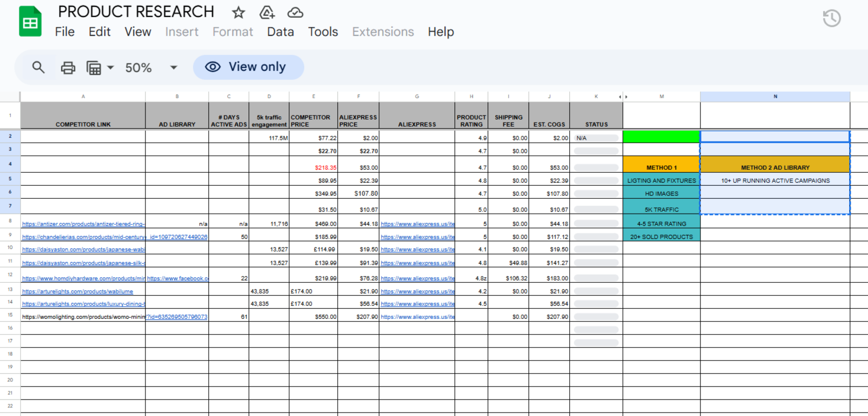The image size is (868, 416).
Task: Select the bright green cell in column M
Action: coord(661,137)
